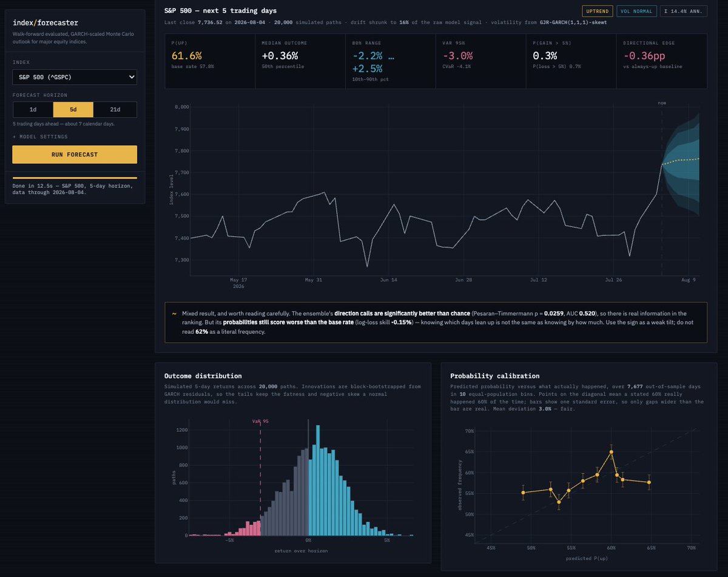Click the index/forecaster title
Viewport: 728px width, 577px height.
[x=45, y=22]
